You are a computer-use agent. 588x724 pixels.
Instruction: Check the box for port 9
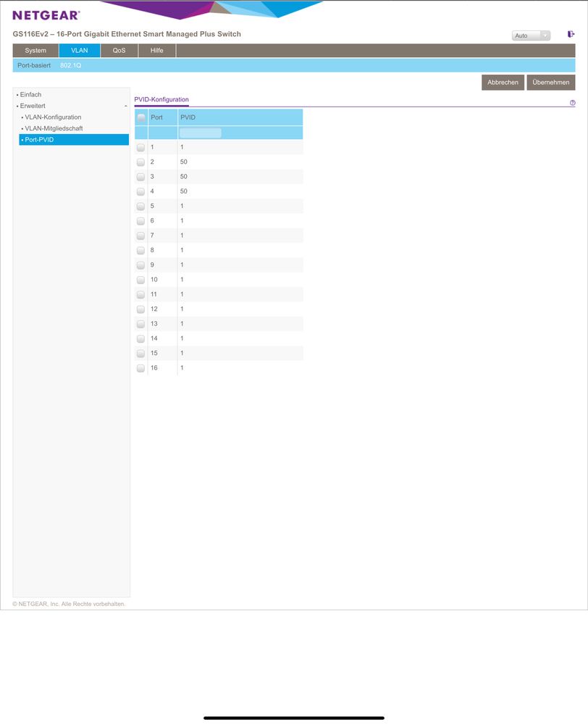click(140, 265)
